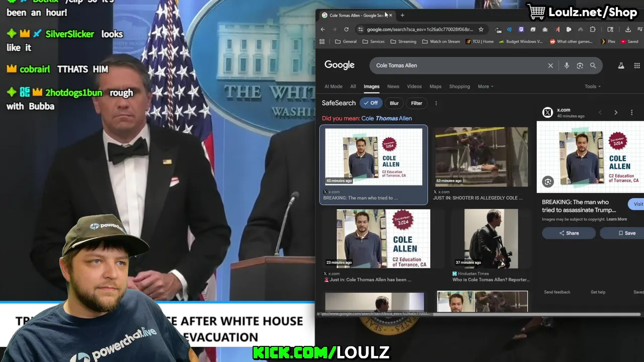Close the Cole Tomas Allen tab

click(x=390, y=15)
